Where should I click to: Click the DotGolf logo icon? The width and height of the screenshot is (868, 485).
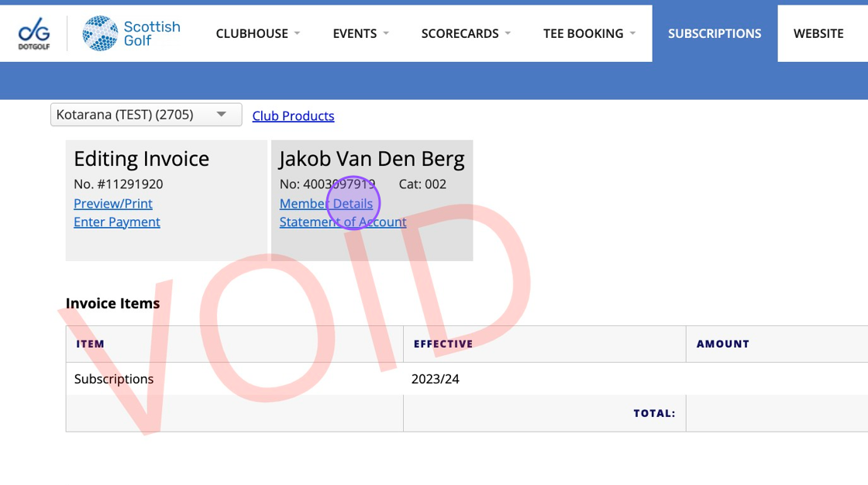point(34,33)
